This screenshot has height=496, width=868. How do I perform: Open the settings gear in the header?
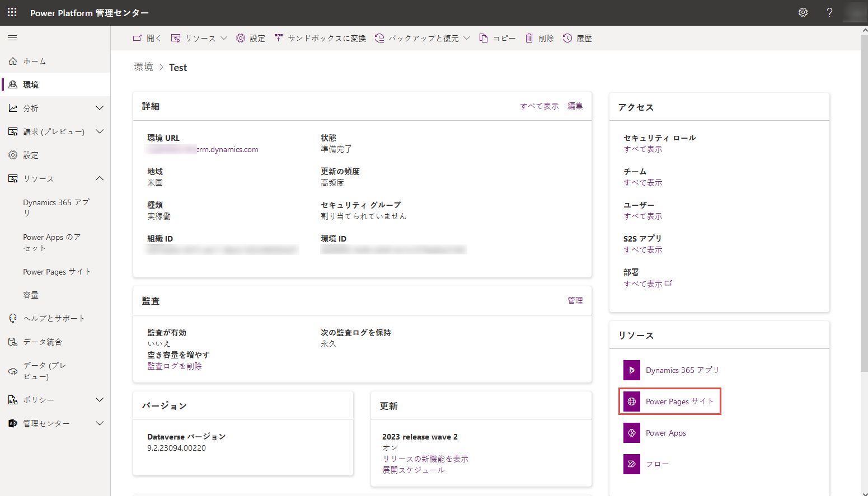[x=803, y=12]
